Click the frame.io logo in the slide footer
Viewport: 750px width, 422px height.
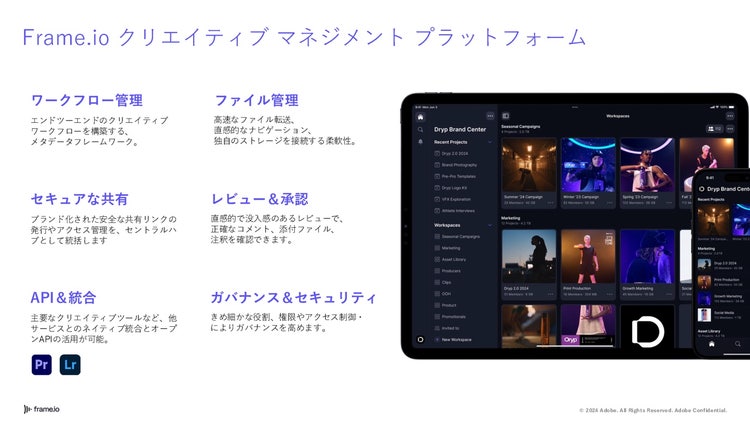(42, 409)
